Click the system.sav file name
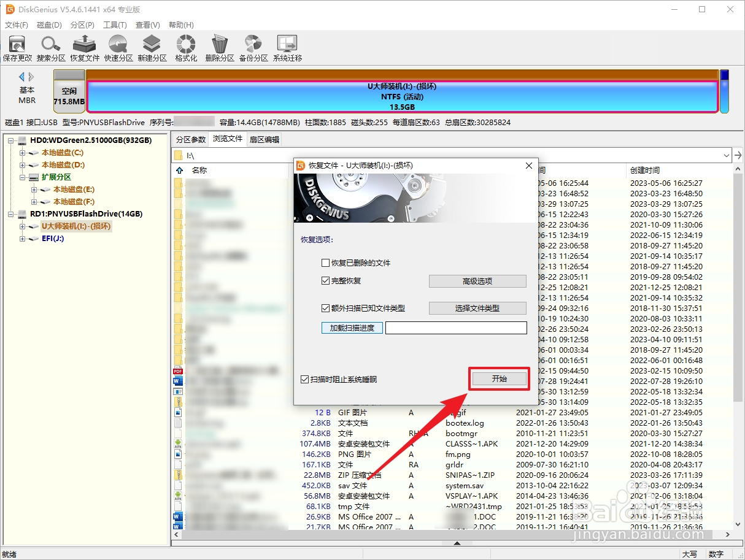745x560 pixels. coord(465,486)
